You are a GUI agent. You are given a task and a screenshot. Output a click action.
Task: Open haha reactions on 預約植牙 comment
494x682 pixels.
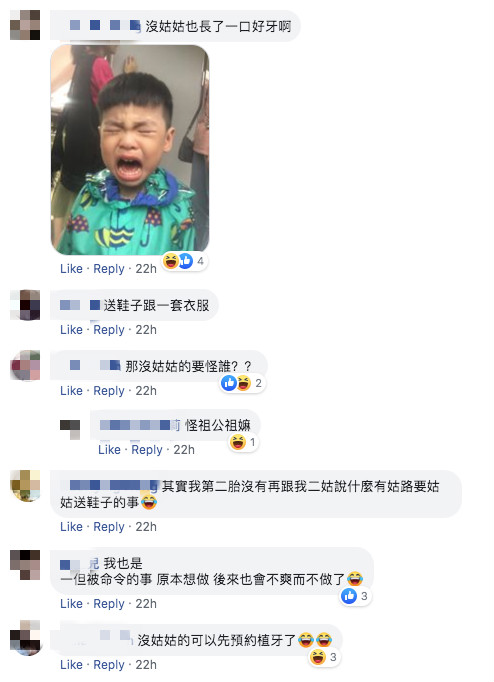324,657
